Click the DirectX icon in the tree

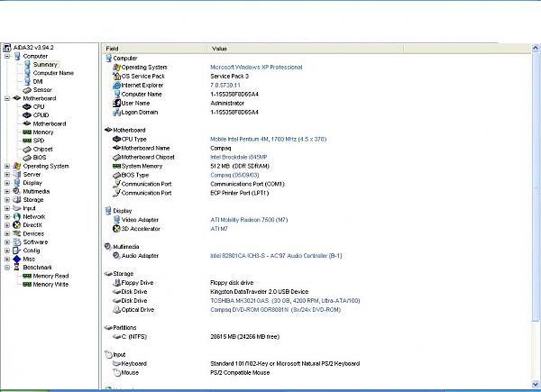coord(17,225)
